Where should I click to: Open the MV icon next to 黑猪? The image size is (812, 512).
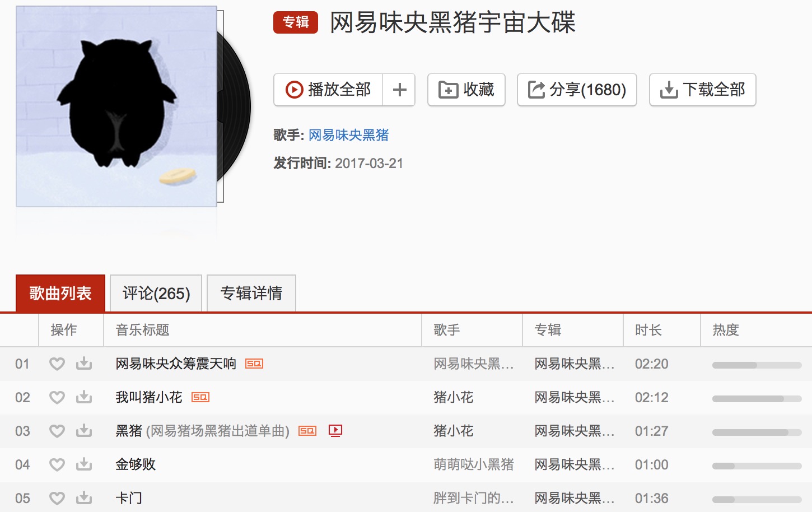point(335,431)
